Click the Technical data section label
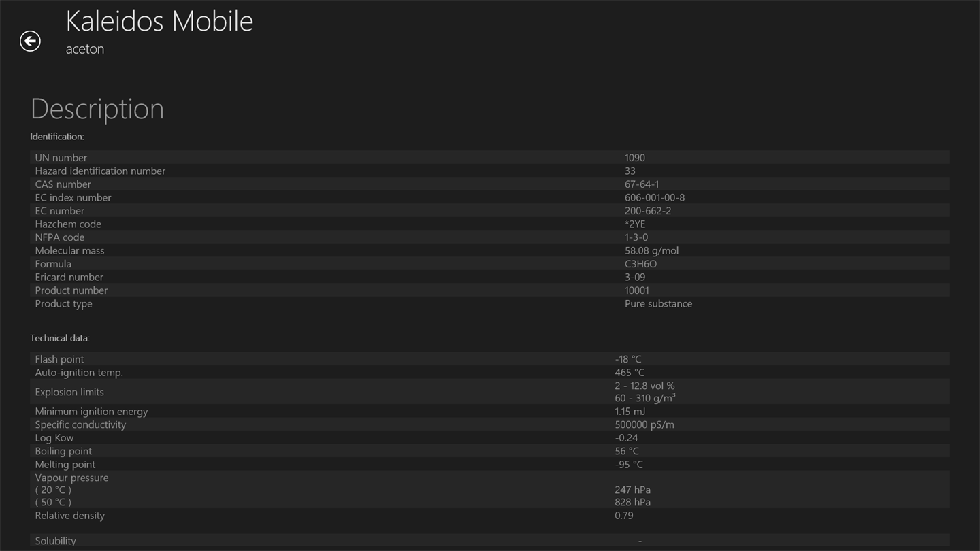The width and height of the screenshot is (980, 551). [x=60, y=338]
